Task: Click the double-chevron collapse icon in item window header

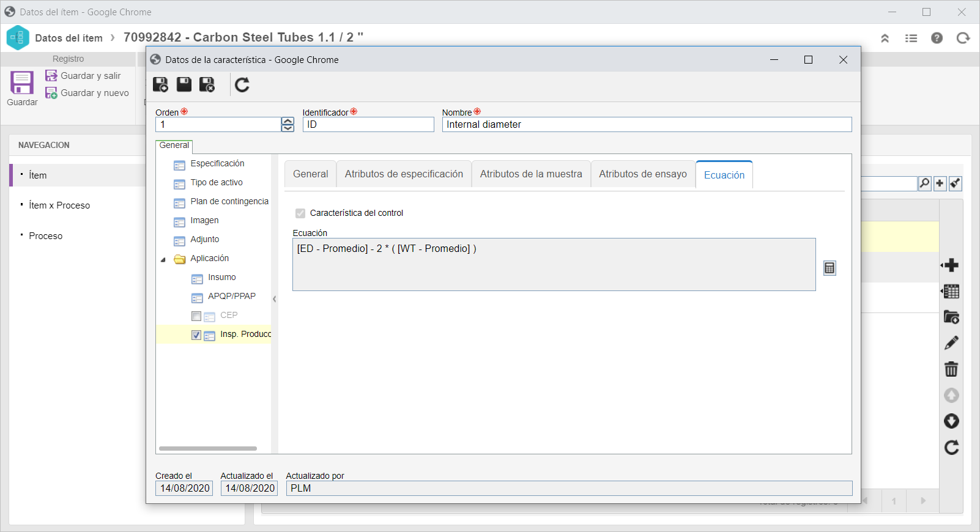Action: tap(885, 38)
